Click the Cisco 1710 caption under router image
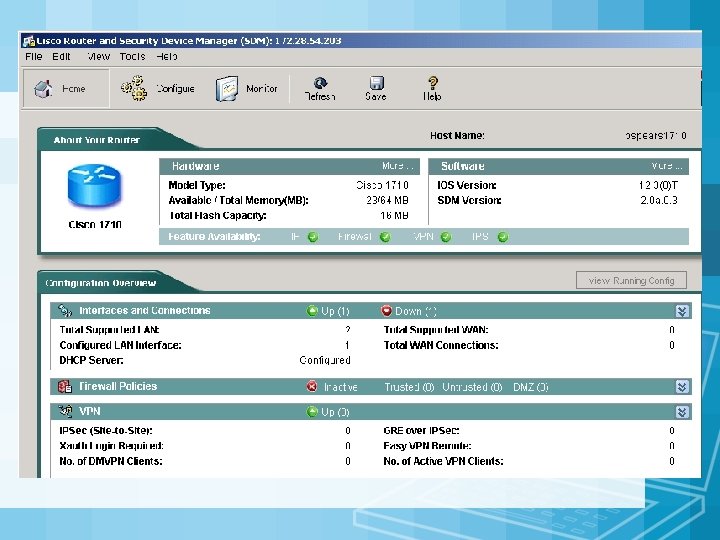720x540 pixels. pos(95,225)
